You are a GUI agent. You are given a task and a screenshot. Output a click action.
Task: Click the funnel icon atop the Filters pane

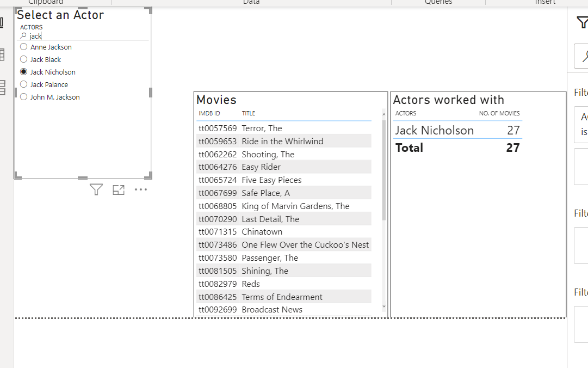[x=582, y=22]
